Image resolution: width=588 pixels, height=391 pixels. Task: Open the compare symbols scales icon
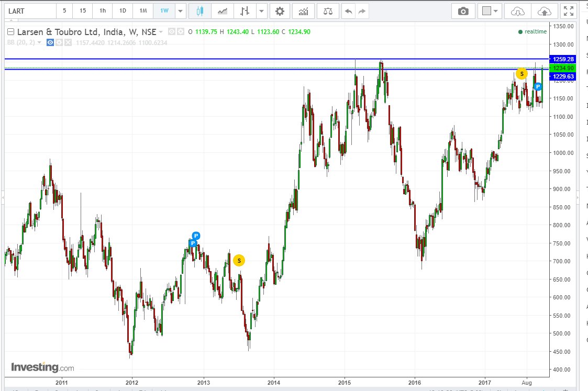click(328, 11)
